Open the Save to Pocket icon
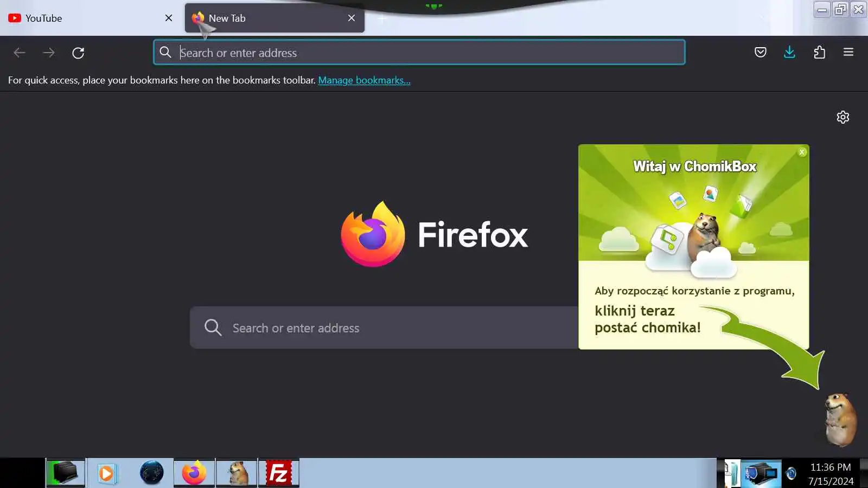The height and width of the screenshot is (488, 868). point(761,52)
